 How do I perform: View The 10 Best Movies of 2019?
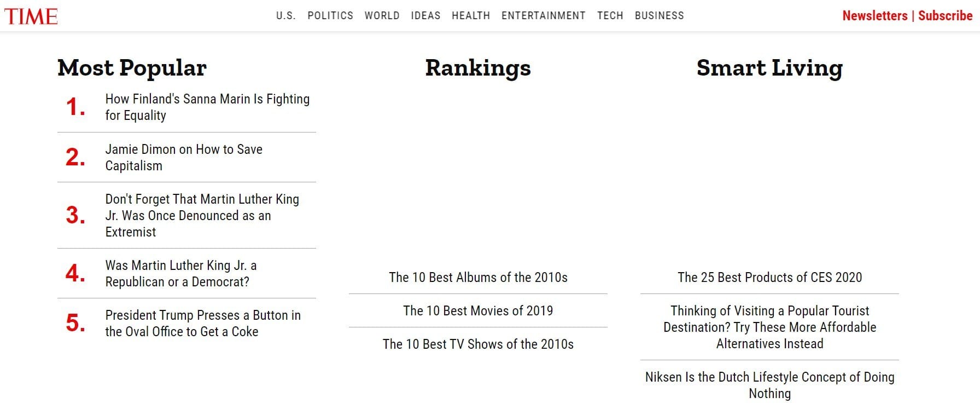[x=478, y=311]
